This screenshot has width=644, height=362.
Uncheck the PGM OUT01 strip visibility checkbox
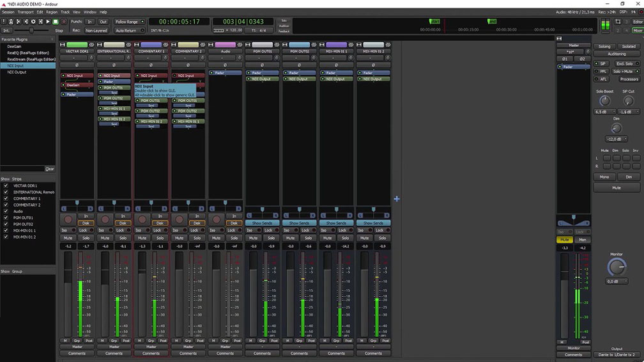(x=6, y=217)
